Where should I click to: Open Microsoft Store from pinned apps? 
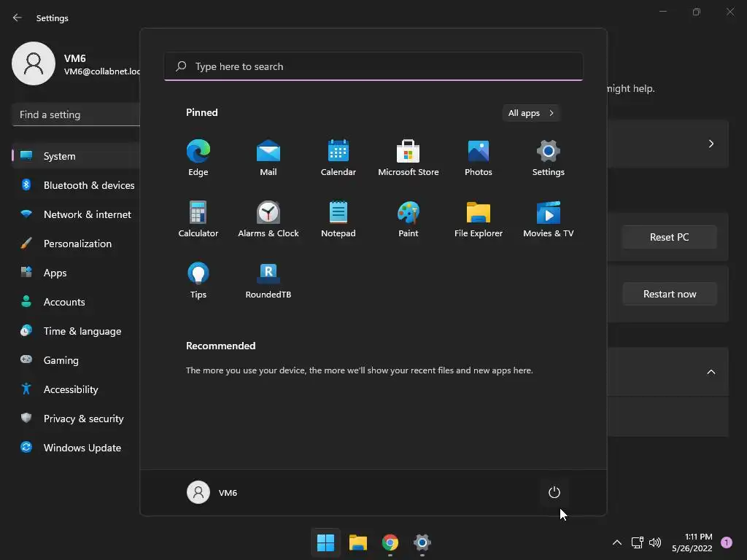pos(409,157)
